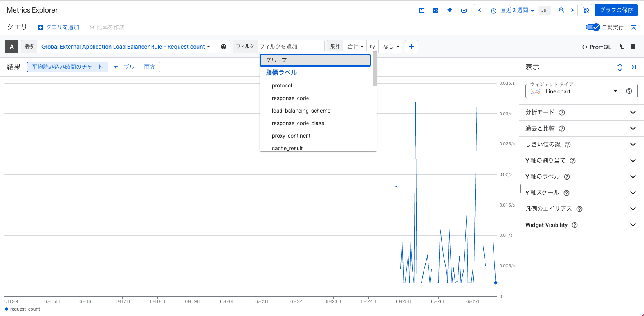Click the filter dropdown list scrollbar
This screenshot has height=316, width=644.
point(375,69)
